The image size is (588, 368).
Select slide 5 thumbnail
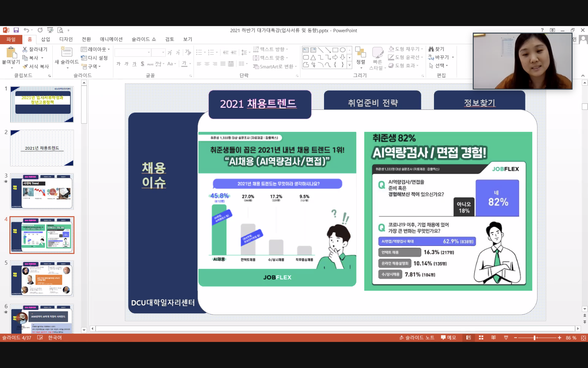pyautogui.click(x=42, y=278)
